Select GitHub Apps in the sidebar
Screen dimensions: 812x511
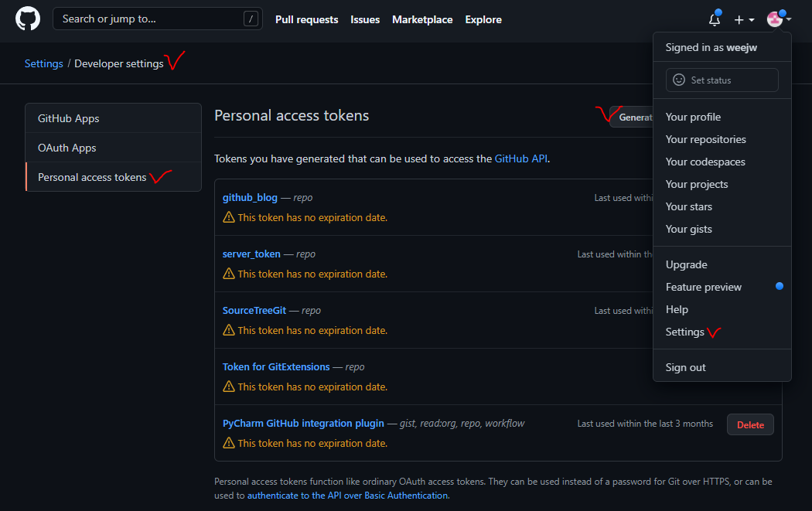[x=114, y=118]
